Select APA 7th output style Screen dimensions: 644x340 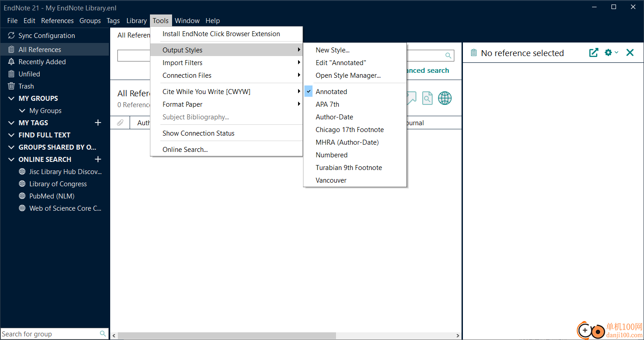355,104
